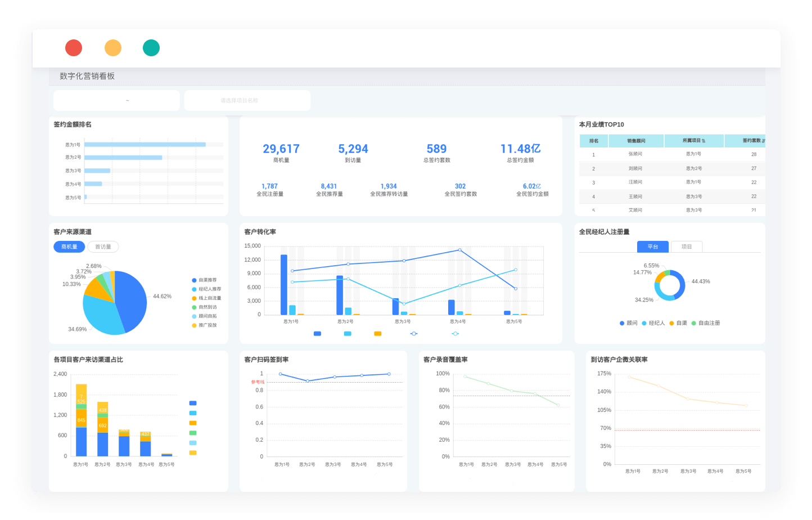The height and width of the screenshot is (520, 812).
Task: Toggle the 线上自流量 pie legend entry
Action: (x=206, y=298)
